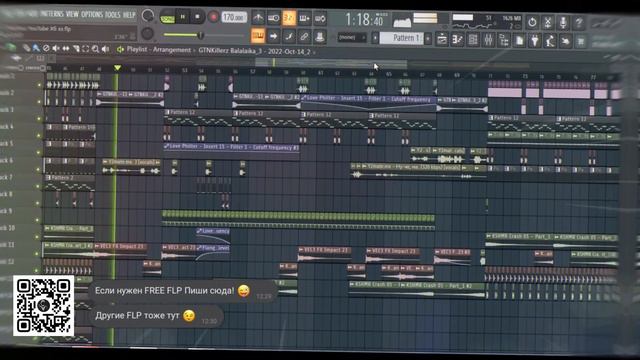Open the snap selector showing (none)
Viewport: 640px width, 360px height.
coord(352,38)
